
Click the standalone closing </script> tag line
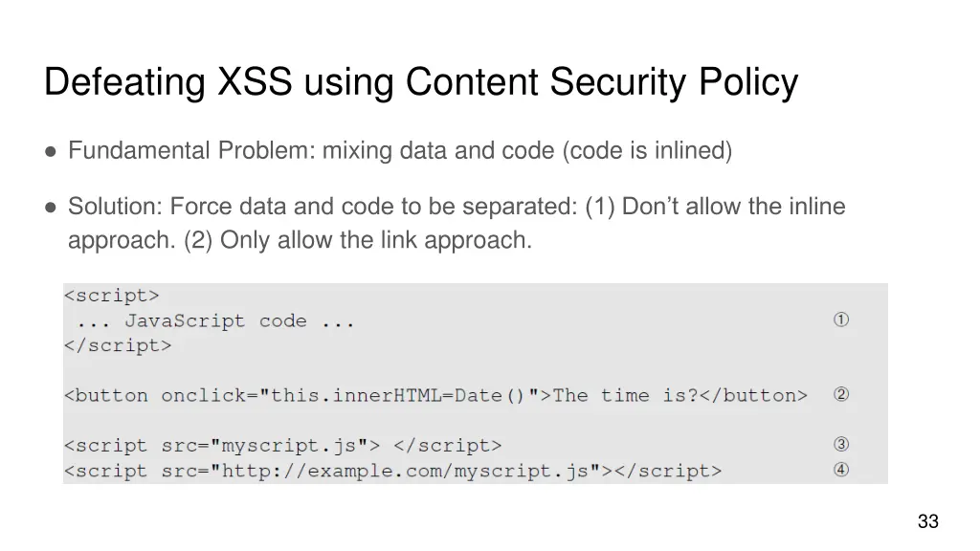pos(118,346)
